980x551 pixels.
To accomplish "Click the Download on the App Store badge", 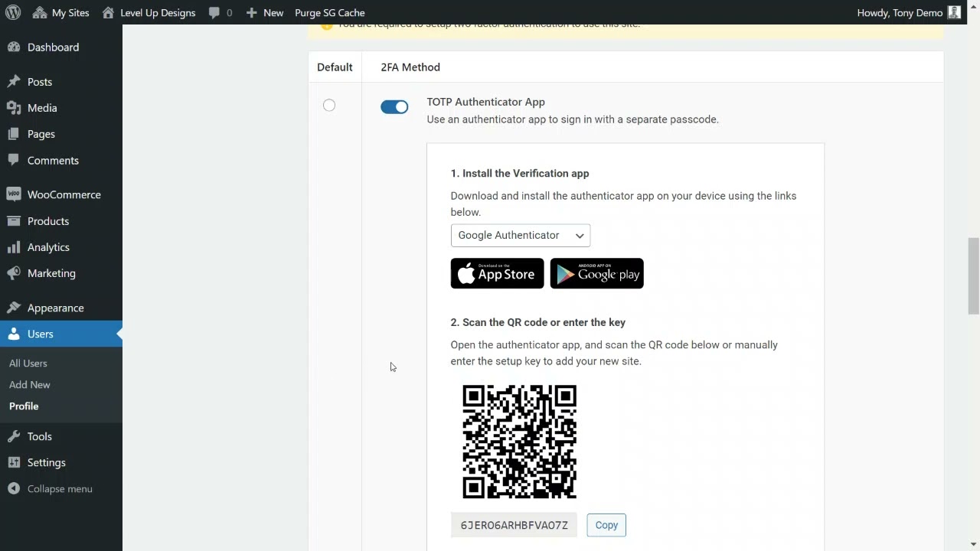I will click(498, 273).
